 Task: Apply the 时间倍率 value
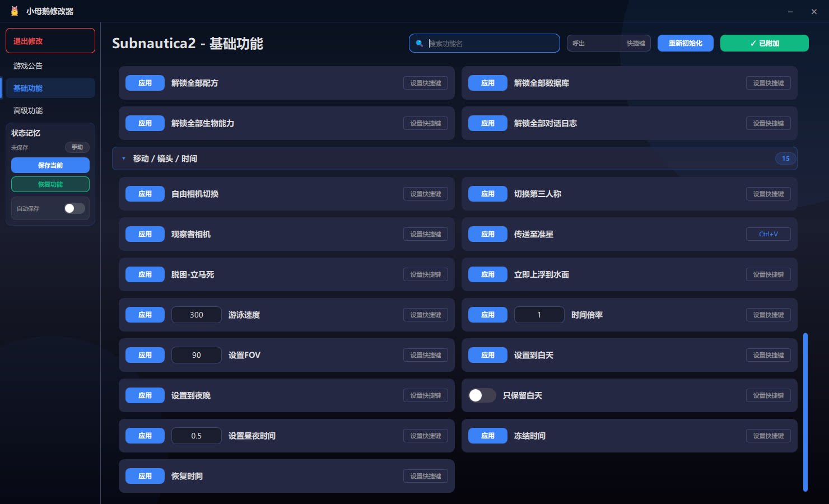488,315
